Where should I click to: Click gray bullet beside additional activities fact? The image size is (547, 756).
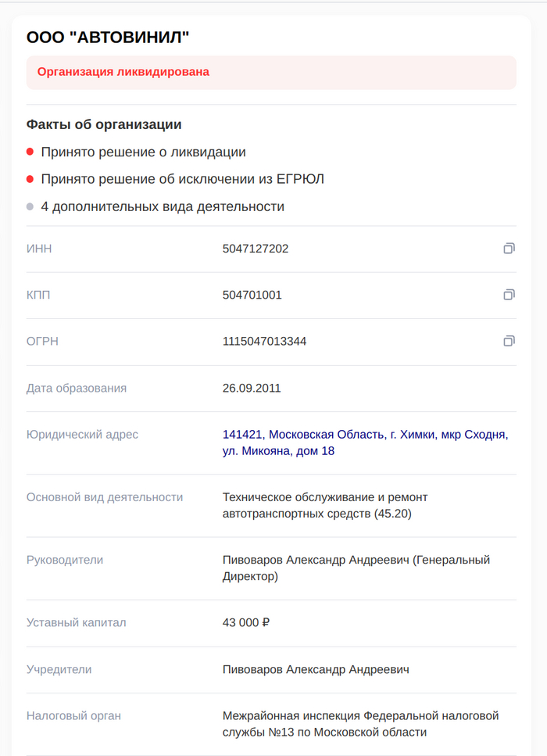coord(30,207)
